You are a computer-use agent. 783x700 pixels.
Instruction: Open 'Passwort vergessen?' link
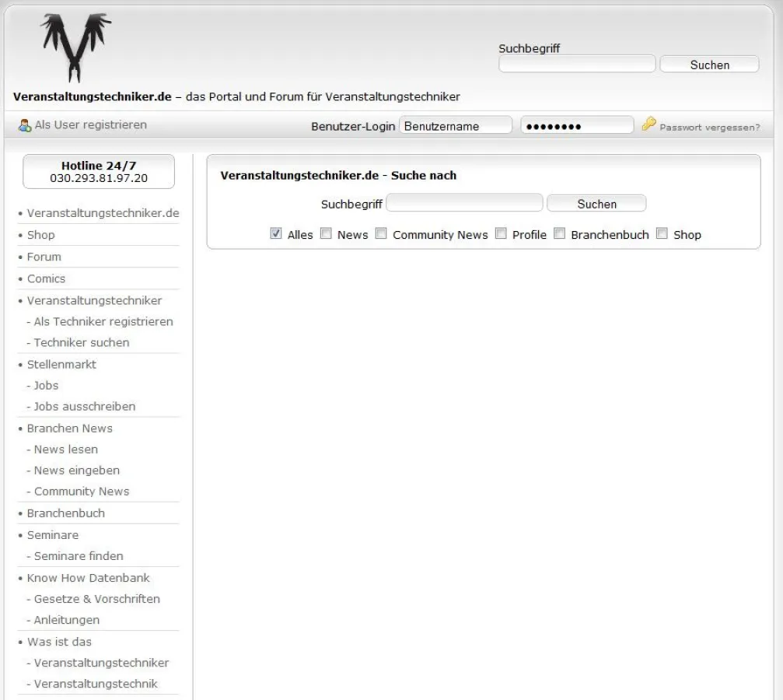point(709,127)
